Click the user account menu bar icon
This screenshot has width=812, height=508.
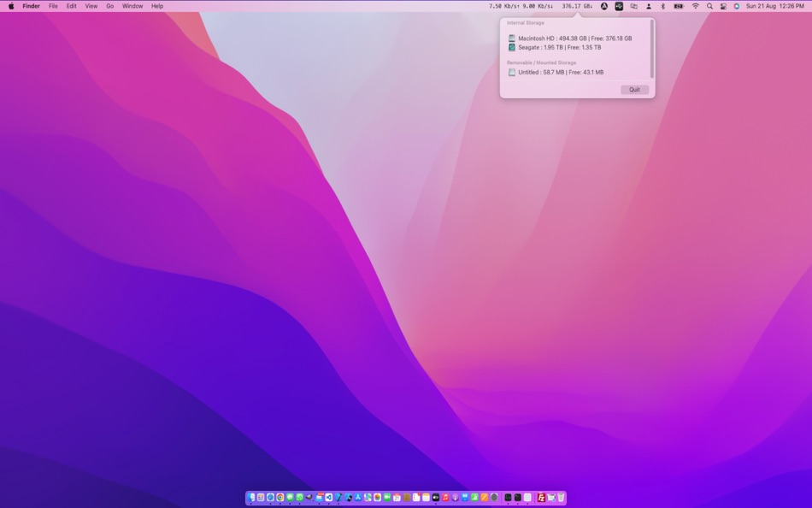tap(649, 6)
